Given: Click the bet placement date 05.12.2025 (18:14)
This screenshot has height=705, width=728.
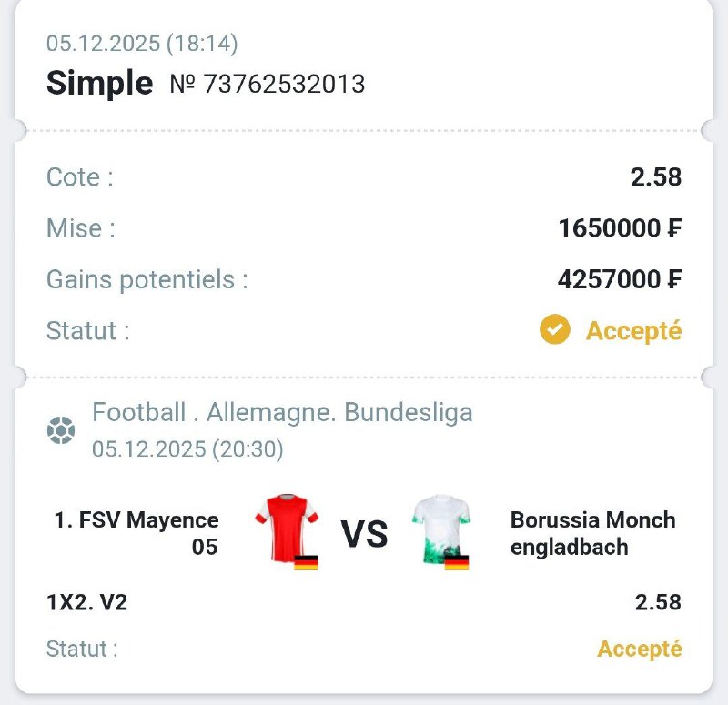Looking at the screenshot, I should point(142,43).
